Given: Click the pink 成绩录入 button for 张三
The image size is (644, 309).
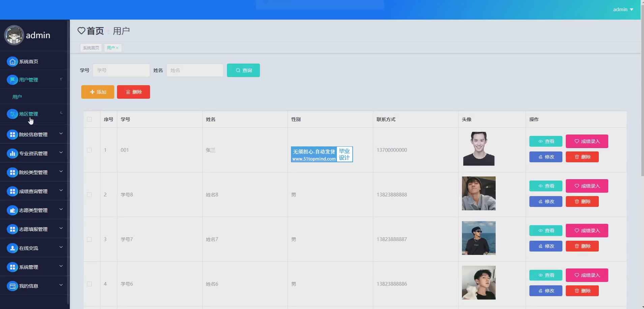Looking at the screenshot, I should [x=587, y=141].
